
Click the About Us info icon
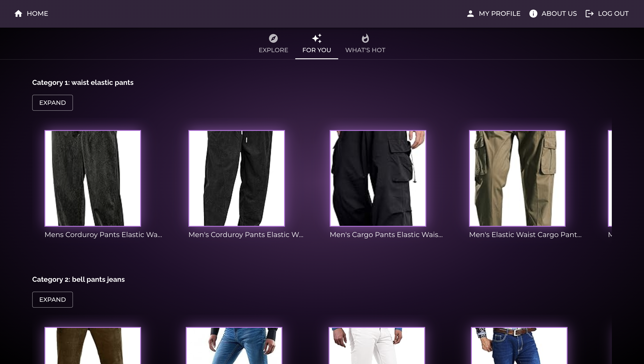click(533, 14)
